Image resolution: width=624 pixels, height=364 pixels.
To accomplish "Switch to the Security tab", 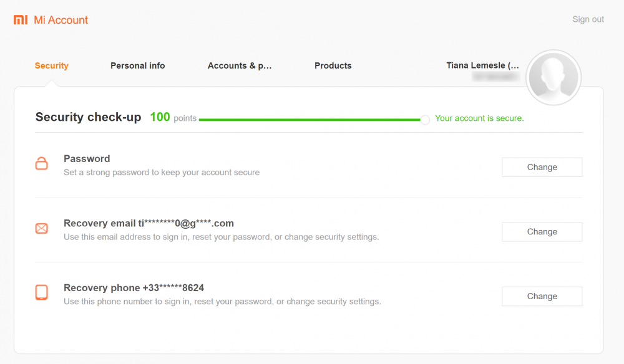I will click(x=51, y=65).
